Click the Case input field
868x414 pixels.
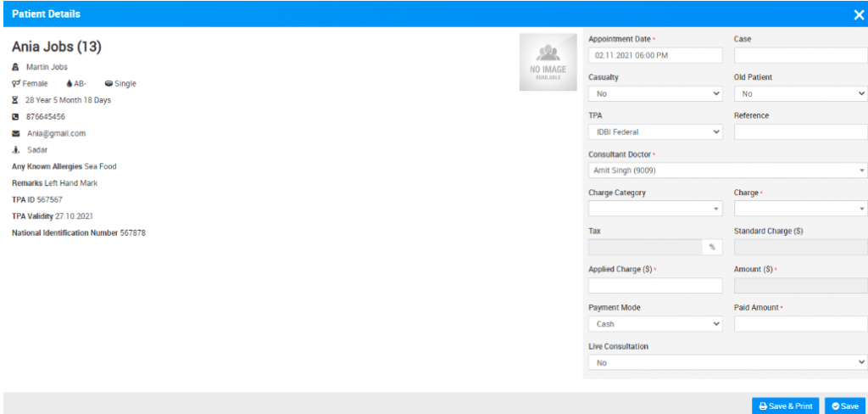[x=800, y=55]
